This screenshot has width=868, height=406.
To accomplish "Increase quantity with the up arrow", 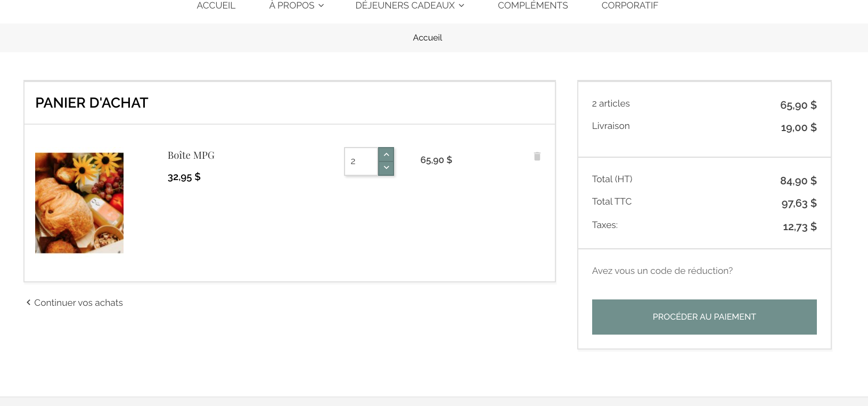I will 386,155.
